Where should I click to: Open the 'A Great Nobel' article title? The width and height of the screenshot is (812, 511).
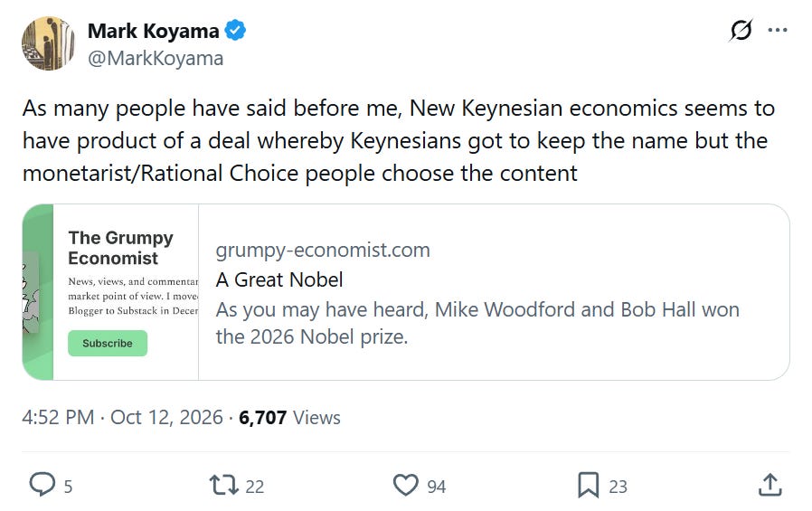[x=279, y=279]
